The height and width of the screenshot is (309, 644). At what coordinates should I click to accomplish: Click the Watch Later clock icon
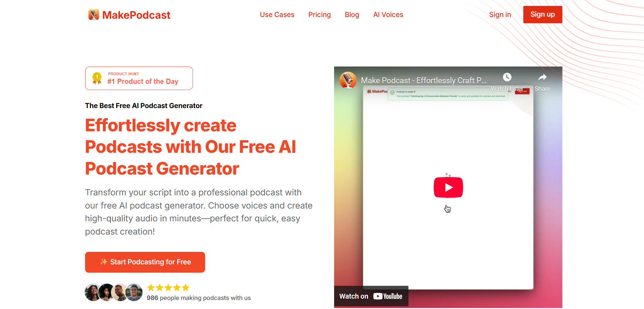click(507, 77)
